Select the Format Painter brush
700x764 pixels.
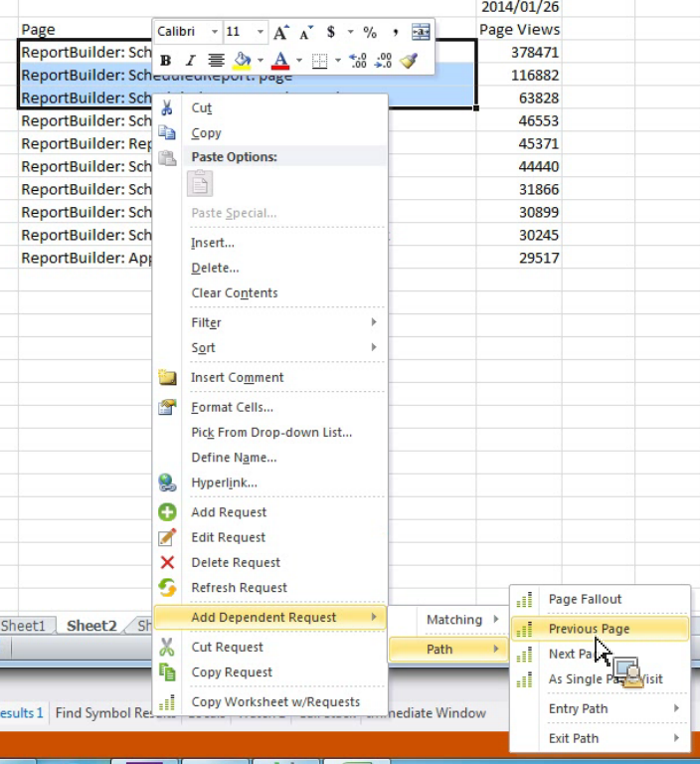coord(409,61)
